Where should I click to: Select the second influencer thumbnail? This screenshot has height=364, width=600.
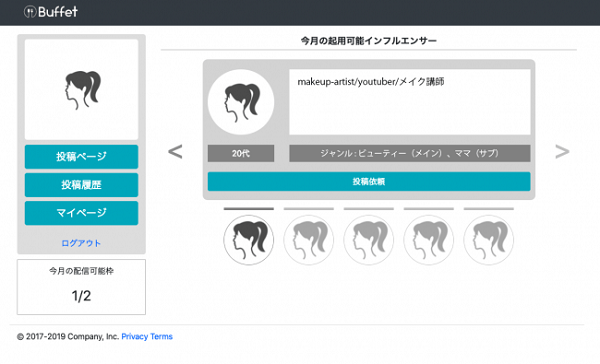(x=309, y=240)
